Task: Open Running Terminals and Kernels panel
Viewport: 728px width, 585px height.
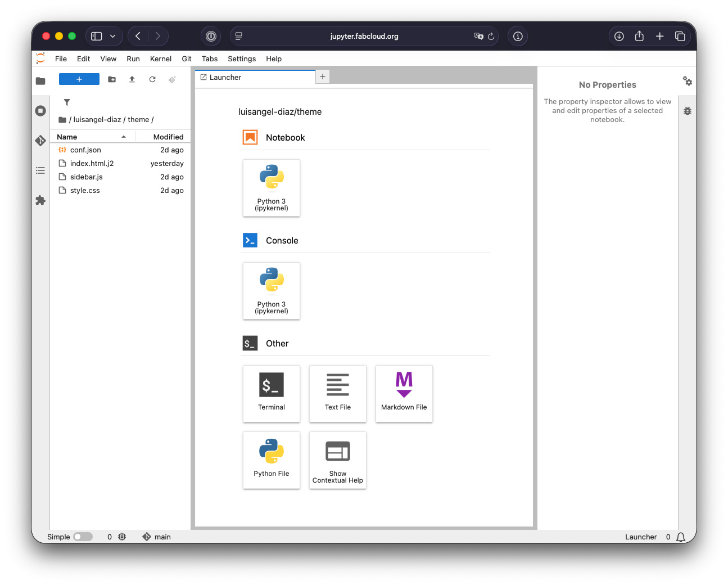Action: tap(40, 111)
